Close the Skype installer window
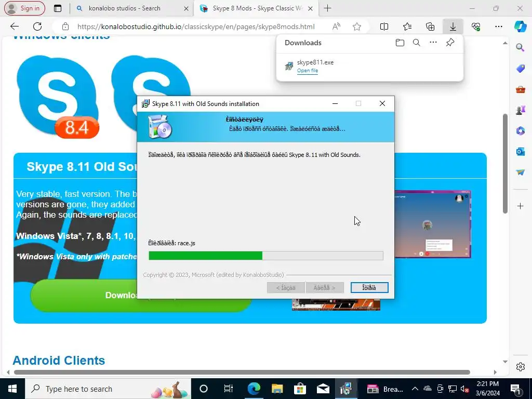532x399 pixels. (382, 103)
